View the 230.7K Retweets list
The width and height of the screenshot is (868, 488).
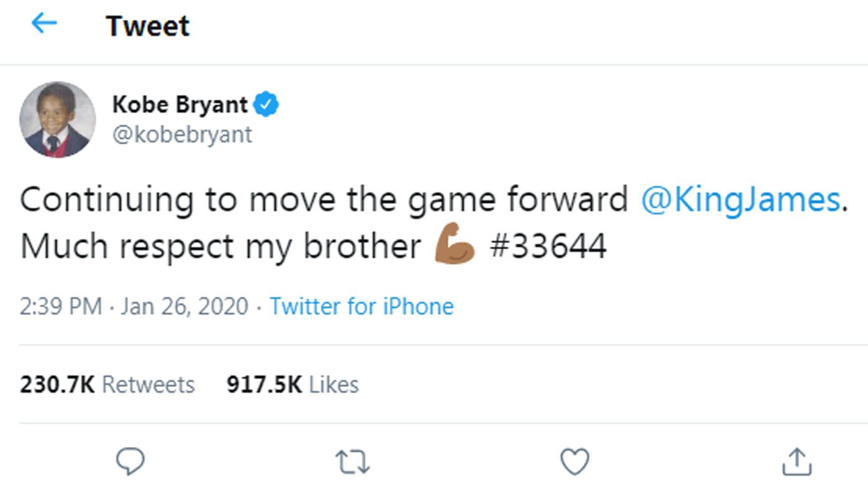tap(107, 384)
